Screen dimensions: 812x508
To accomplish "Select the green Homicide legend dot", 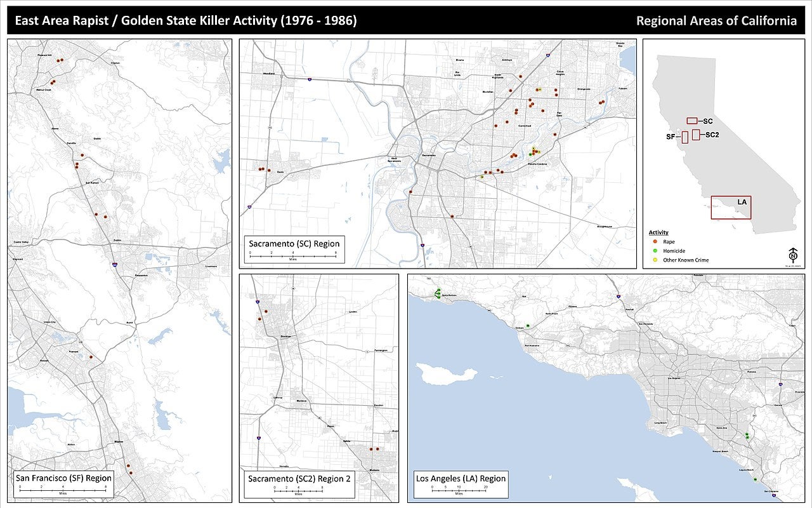I will coord(655,250).
